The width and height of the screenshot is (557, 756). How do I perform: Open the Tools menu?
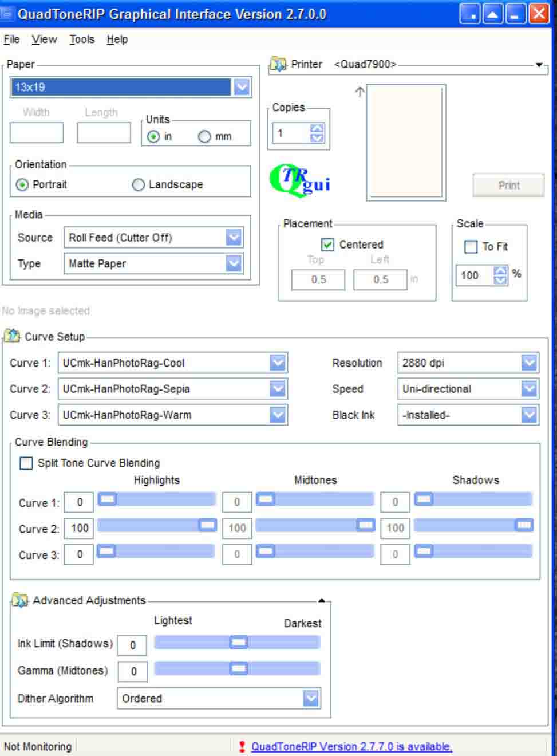[x=82, y=40]
